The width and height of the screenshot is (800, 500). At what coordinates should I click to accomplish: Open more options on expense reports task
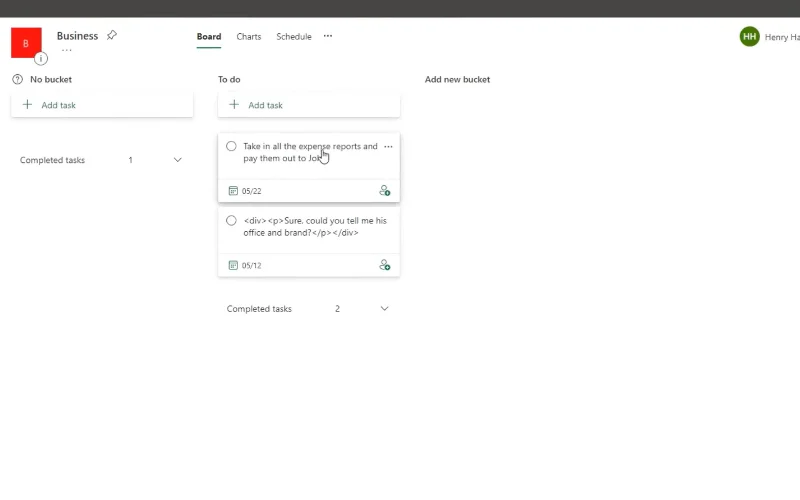(388, 146)
